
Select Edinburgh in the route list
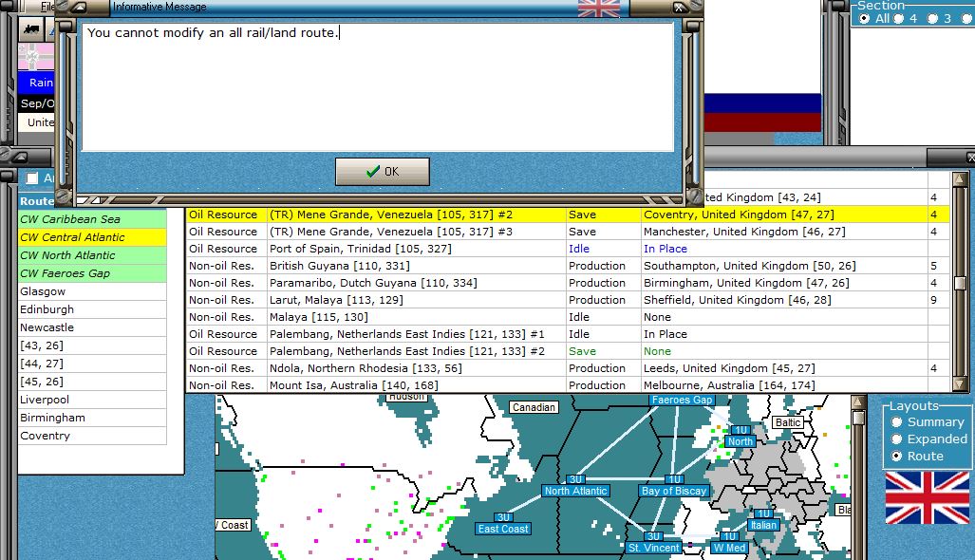[93, 308]
